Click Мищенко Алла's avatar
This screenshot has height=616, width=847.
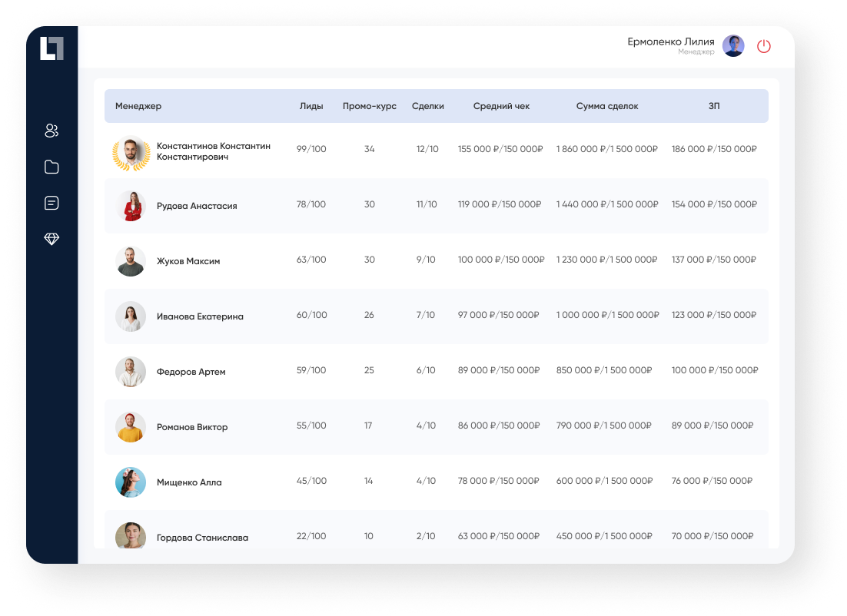(x=131, y=482)
